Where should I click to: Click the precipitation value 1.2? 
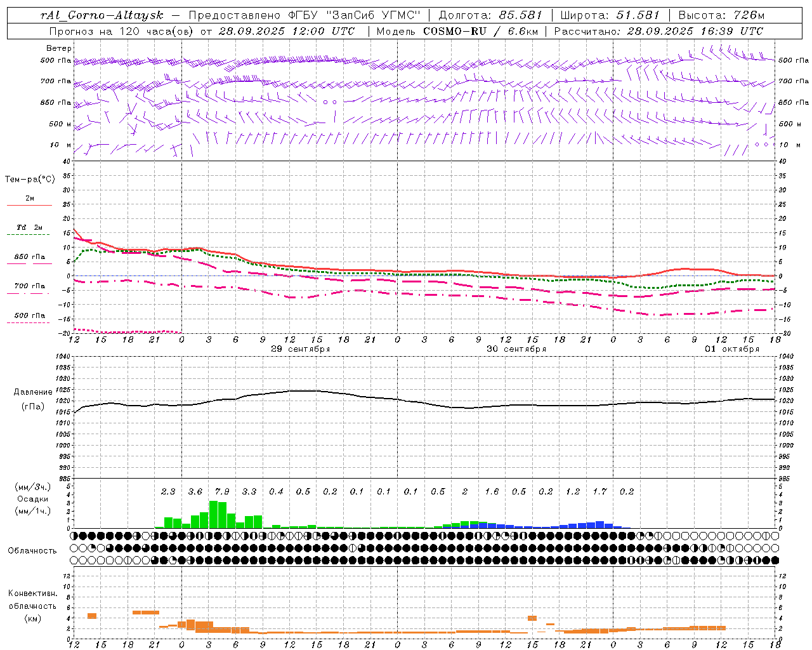(x=573, y=492)
